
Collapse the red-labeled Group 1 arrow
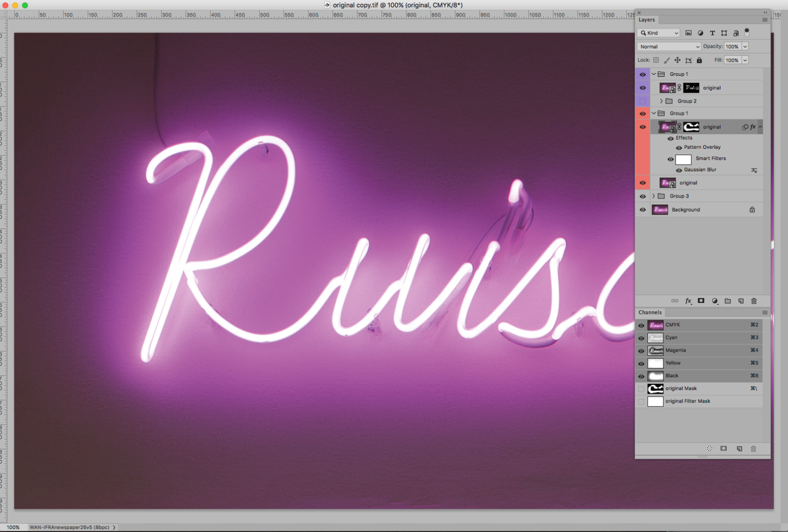(x=654, y=113)
